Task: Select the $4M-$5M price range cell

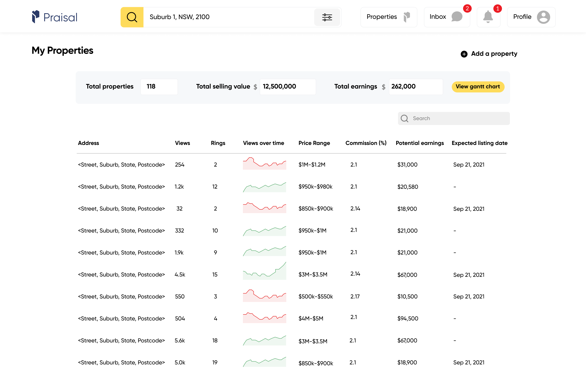Action: 311,319
